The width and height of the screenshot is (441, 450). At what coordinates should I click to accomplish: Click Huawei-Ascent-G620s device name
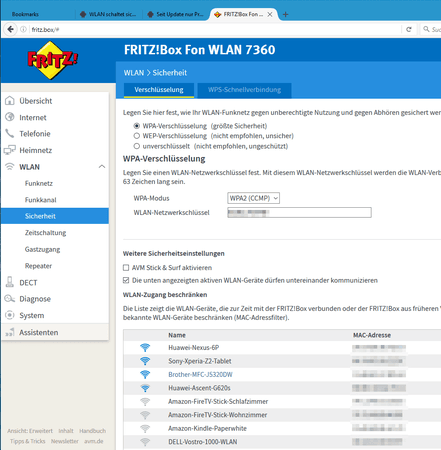pos(199,388)
